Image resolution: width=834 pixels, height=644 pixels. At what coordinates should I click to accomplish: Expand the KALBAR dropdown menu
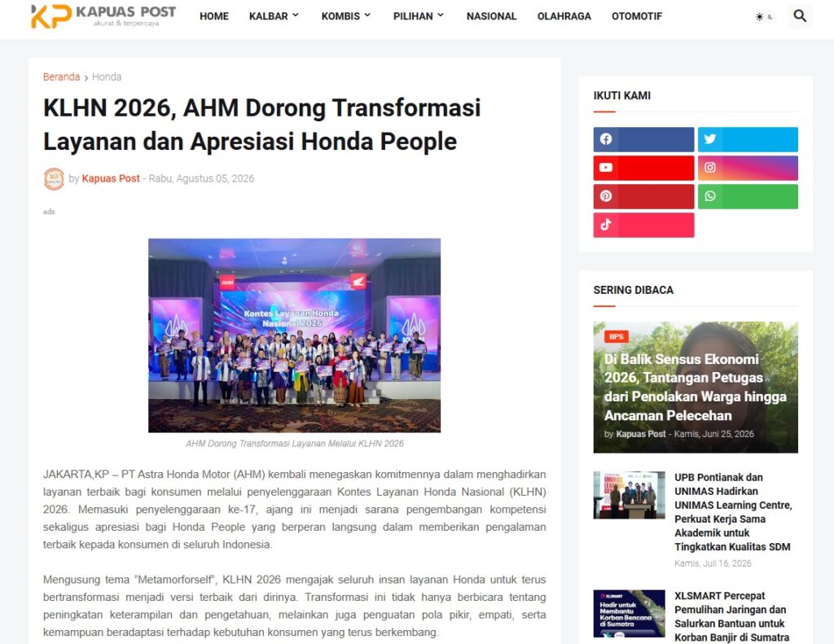click(274, 16)
